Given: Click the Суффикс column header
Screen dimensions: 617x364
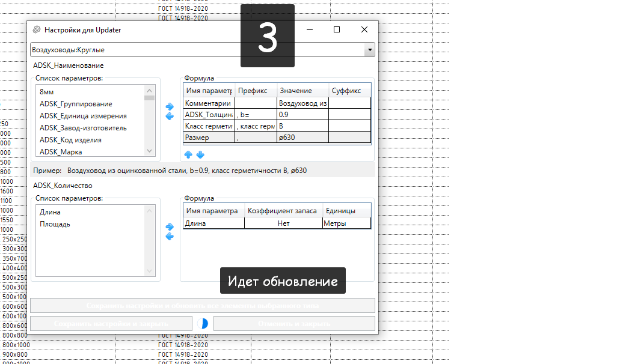Looking at the screenshot, I should tap(349, 91).
